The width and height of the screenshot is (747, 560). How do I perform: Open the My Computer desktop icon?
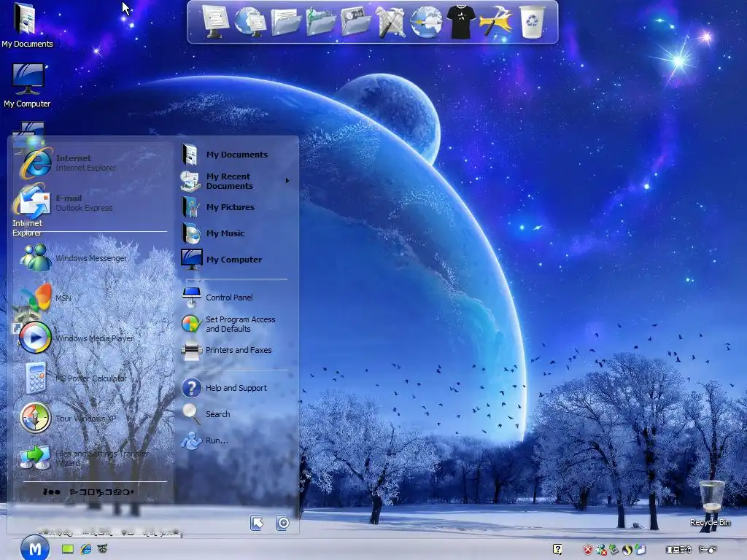(27, 86)
